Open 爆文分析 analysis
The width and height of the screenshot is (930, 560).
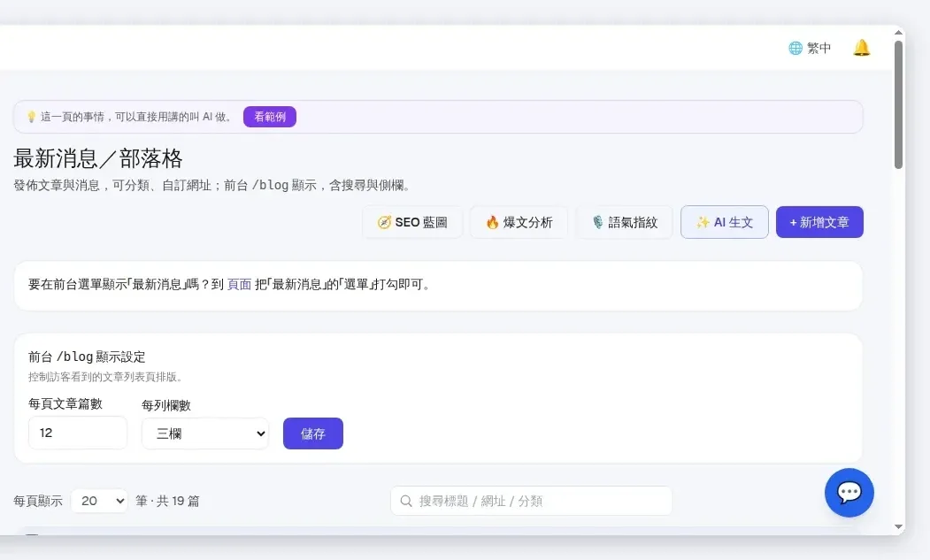pos(519,222)
